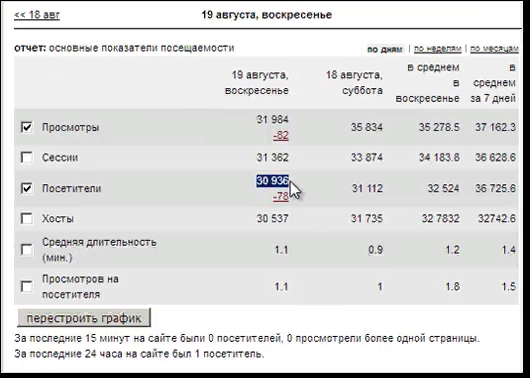Viewport: 530px width, 378px height.
Task: Click the 'отчет: основные показатели посещаемости' heading
Action: click(x=124, y=48)
